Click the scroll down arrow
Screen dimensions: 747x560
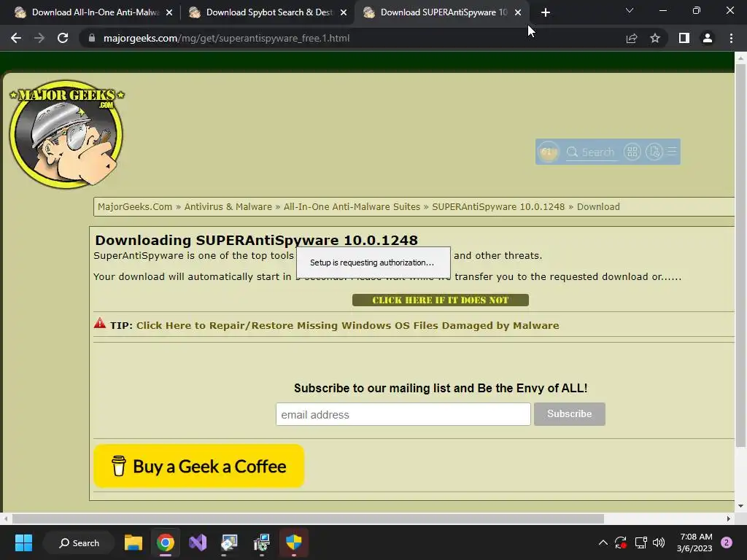(740, 506)
